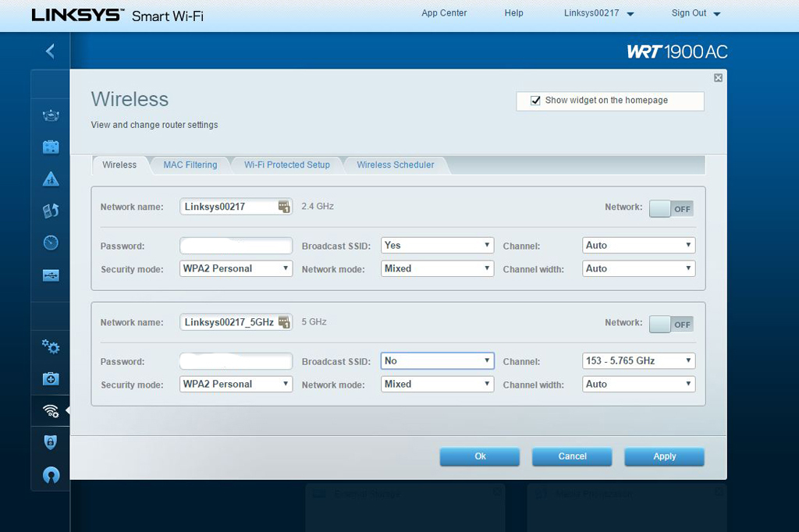Open the External Storage USB icon
This screenshot has height=532, width=799.
(x=51, y=275)
